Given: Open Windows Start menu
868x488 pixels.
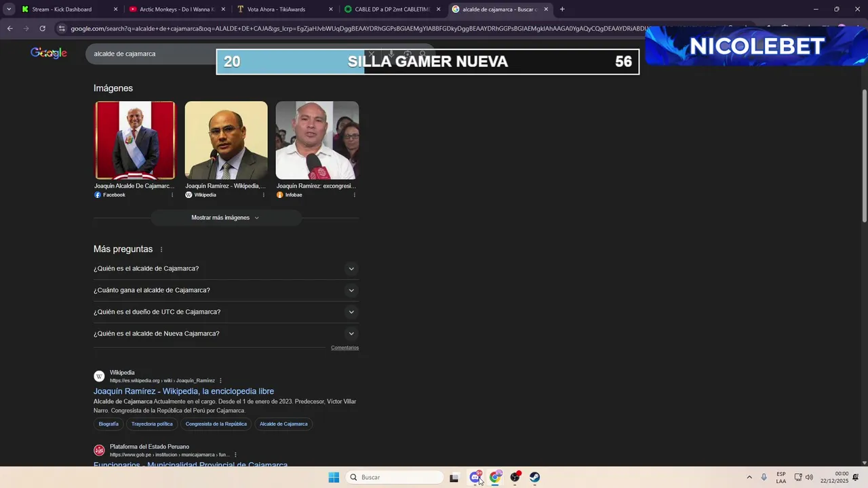Looking at the screenshot, I should pyautogui.click(x=334, y=477).
